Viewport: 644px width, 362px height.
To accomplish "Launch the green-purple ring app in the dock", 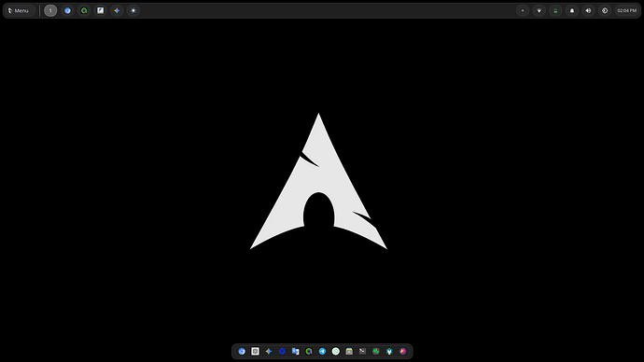I will 309,352.
